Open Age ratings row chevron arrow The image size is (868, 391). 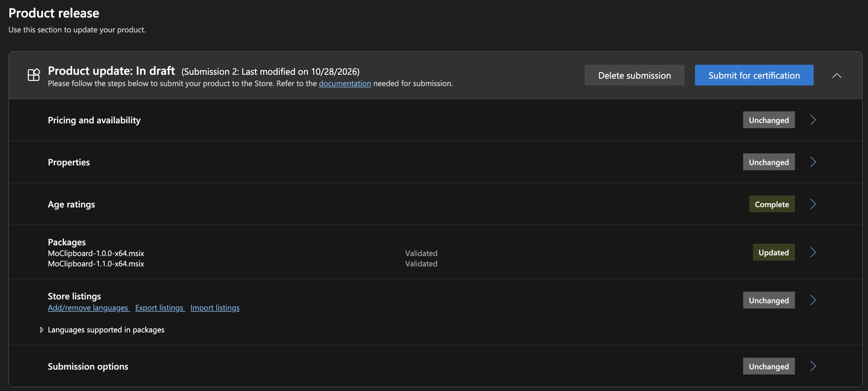(x=813, y=204)
